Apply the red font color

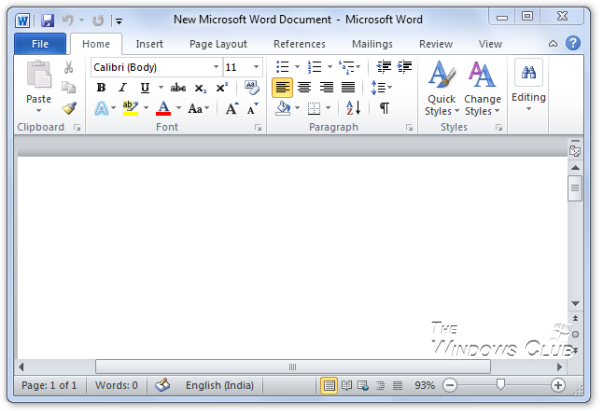click(163, 108)
